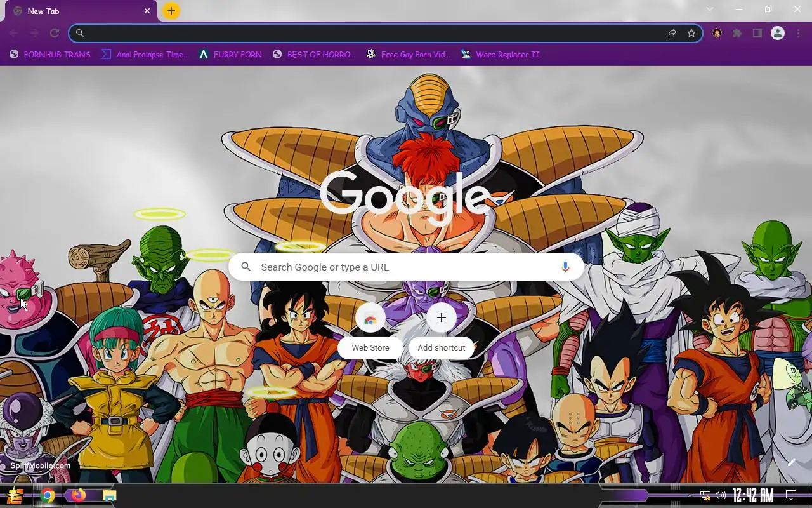Open a new tab with the yellow plus button
Viewport: 812px width, 508px height.
pyautogui.click(x=171, y=11)
